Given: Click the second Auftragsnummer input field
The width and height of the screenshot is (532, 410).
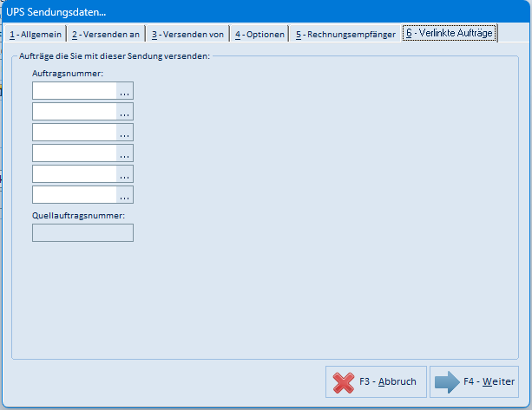Looking at the screenshot, I should [75, 112].
